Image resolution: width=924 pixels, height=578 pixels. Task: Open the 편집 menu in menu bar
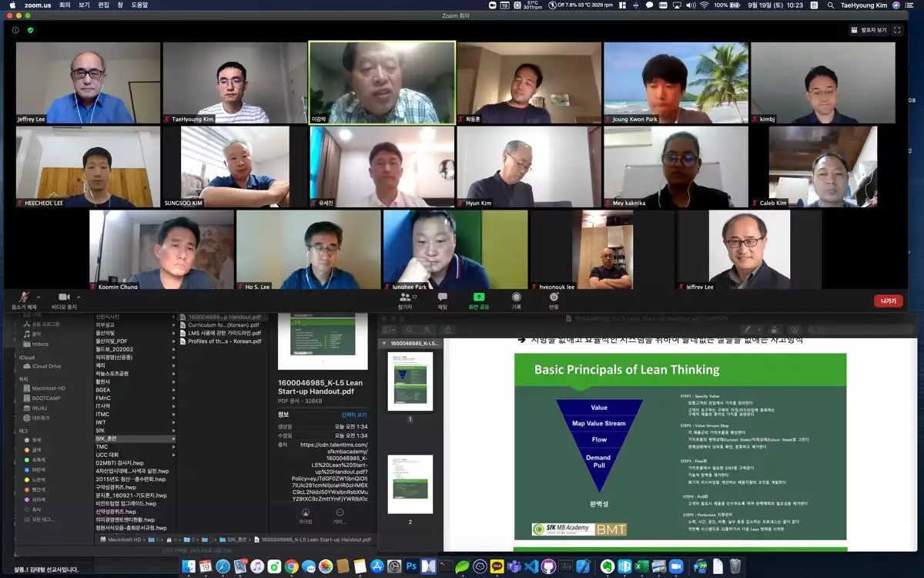point(103,5)
